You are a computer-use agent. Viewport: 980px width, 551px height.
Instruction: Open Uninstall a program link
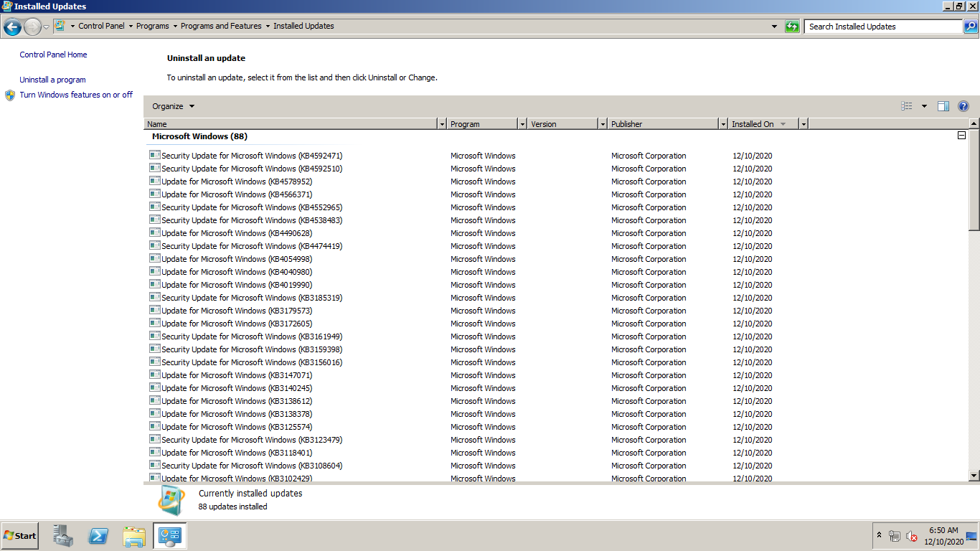click(52, 80)
